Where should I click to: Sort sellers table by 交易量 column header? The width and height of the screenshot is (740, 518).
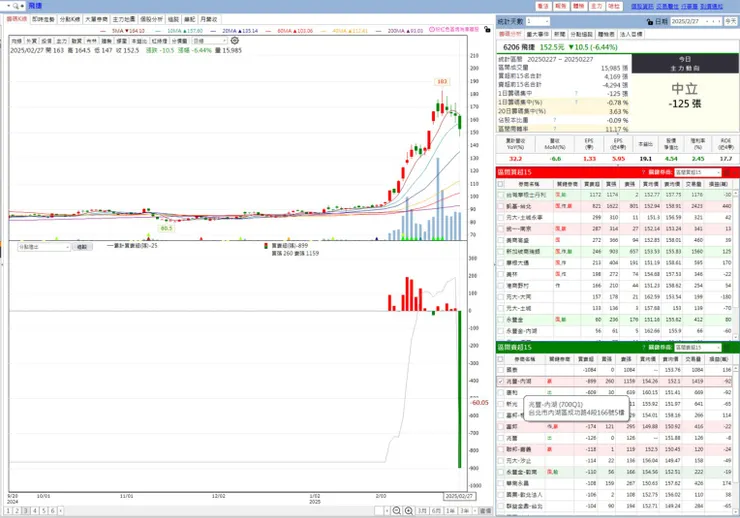click(693, 359)
